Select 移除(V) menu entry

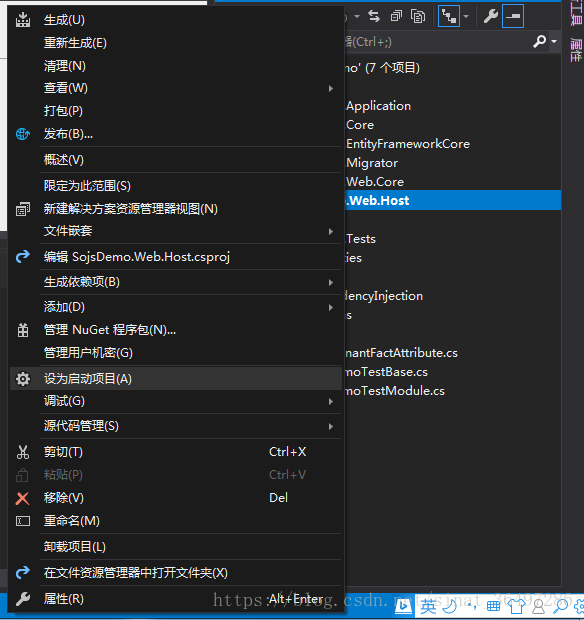(x=176, y=498)
